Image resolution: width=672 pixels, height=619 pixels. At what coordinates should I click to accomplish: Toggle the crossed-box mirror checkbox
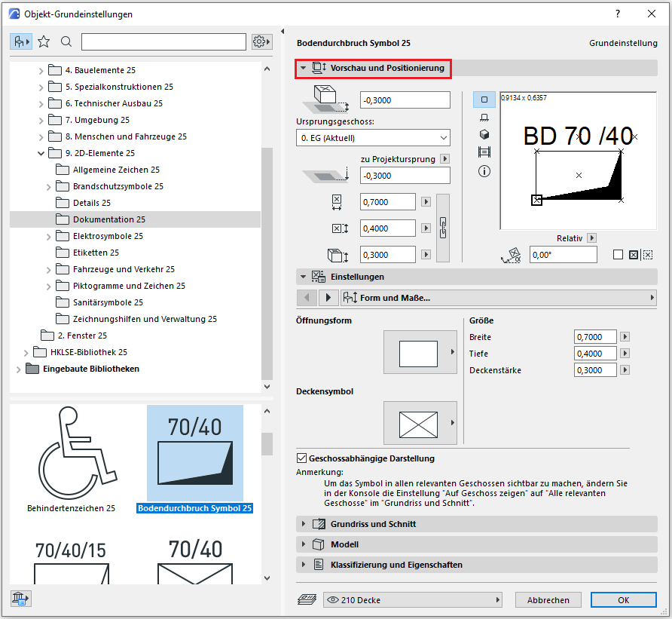(633, 255)
